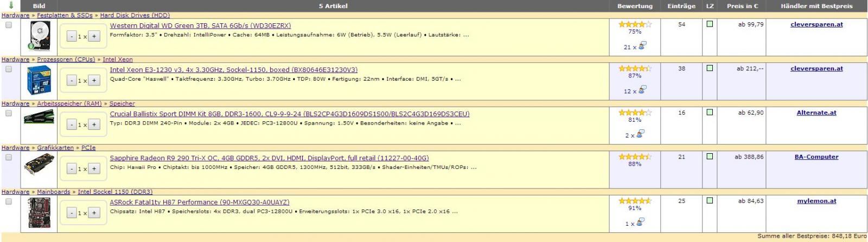Image resolution: width=868 pixels, height=242 pixels.
Task: Open user reviews icon for Crucial Ballistix kit
Action: coord(641,134)
